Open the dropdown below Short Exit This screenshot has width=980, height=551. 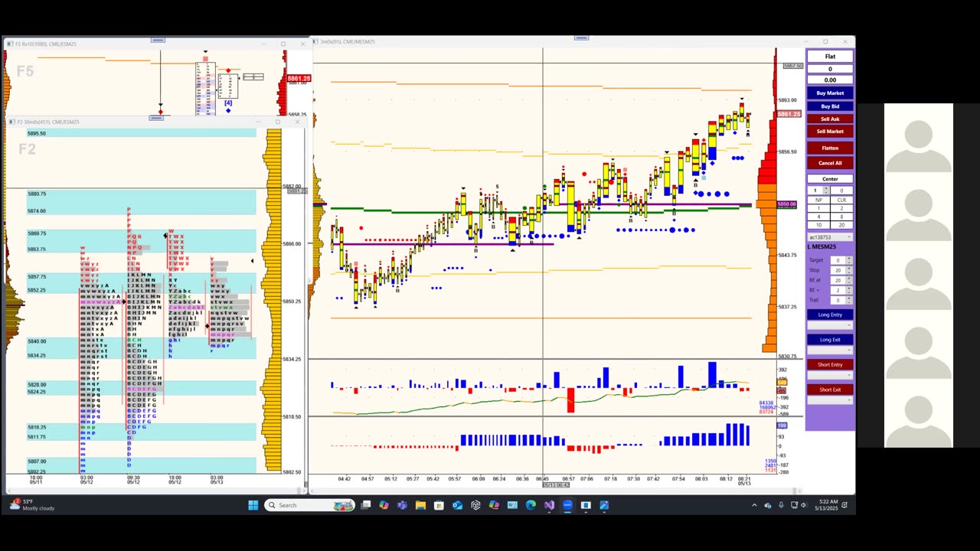[830, 400]
